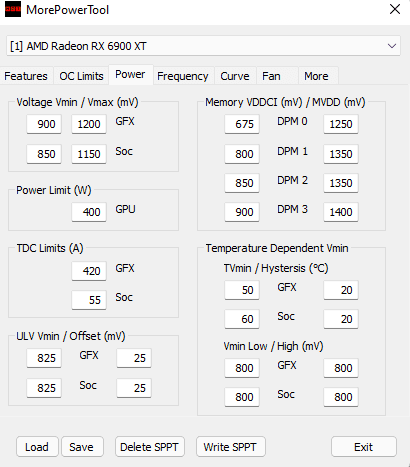Click the GFX Hysteresis field (20)
The height and width of the screenshot is (467, 410).
[x=341, y=290]
